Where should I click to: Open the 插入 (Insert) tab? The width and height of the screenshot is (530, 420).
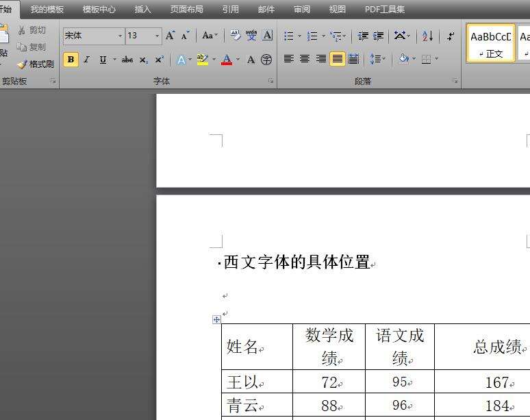tap(142, 10)
